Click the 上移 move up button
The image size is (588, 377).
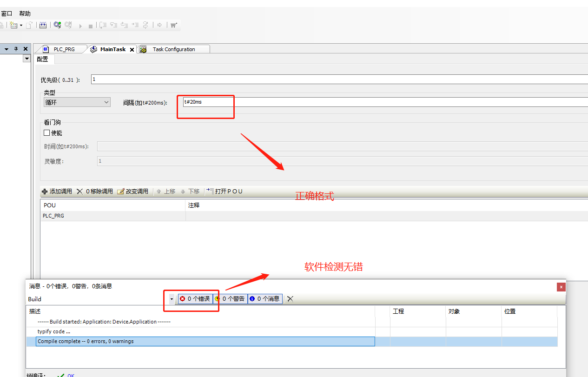tap(165, 192)
